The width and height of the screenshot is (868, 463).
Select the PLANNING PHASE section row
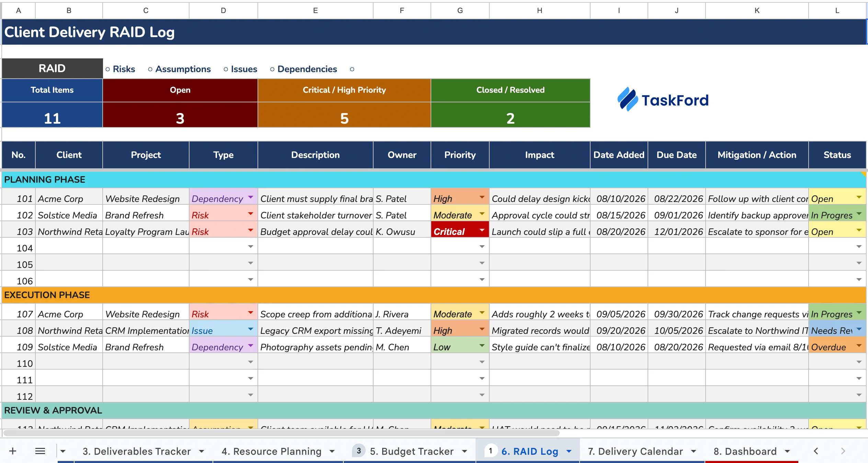tap(434, 180)
